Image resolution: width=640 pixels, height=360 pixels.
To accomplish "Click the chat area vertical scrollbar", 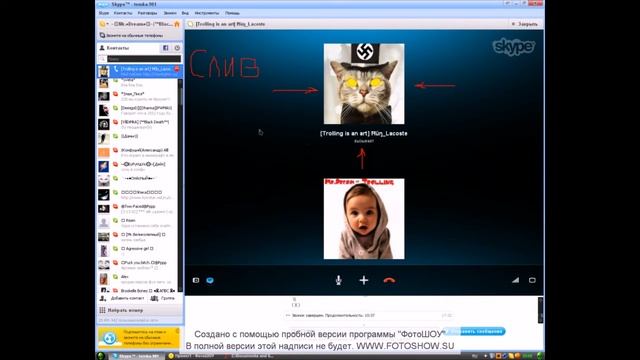I will click(x=540, y=310).
